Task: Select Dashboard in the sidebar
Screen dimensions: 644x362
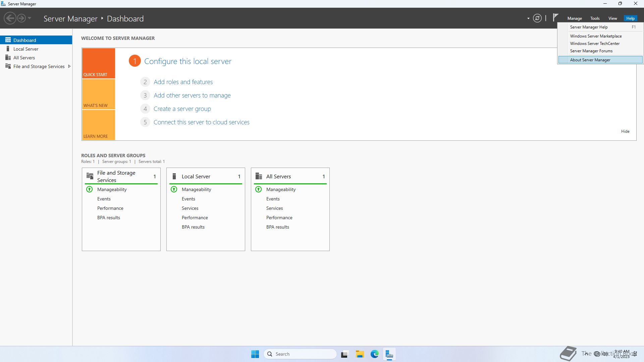Action: 36,40
